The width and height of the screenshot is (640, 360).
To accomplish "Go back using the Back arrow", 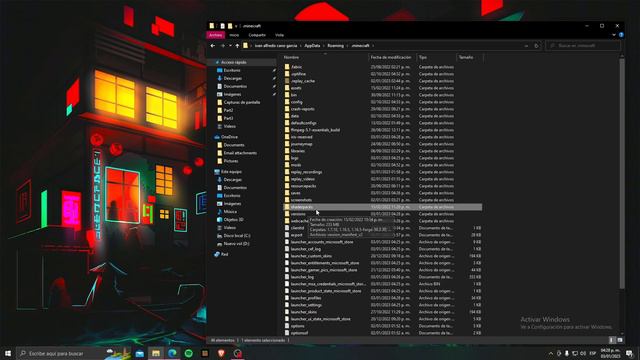I will (x=212, y=46).
